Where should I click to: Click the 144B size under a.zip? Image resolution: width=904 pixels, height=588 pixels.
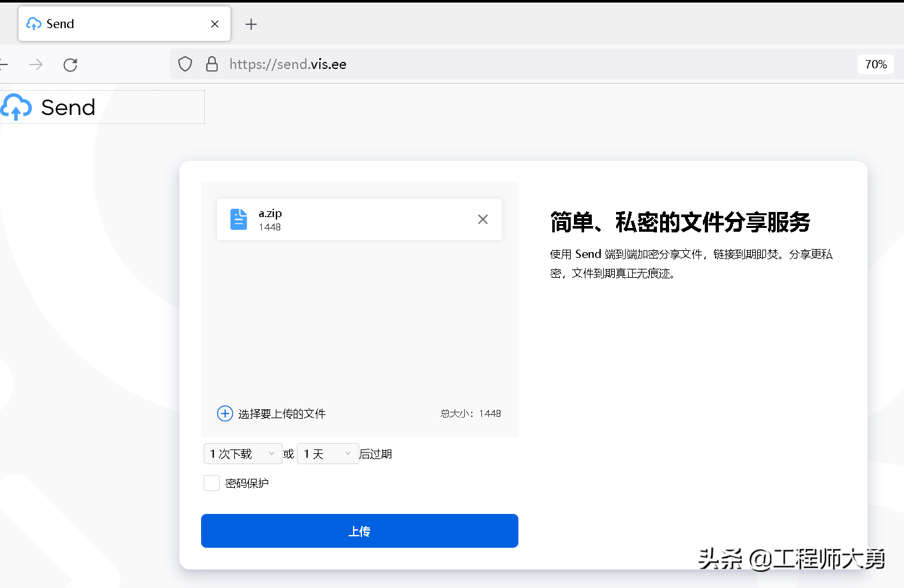pyautogui.click(x=269, y=227)
